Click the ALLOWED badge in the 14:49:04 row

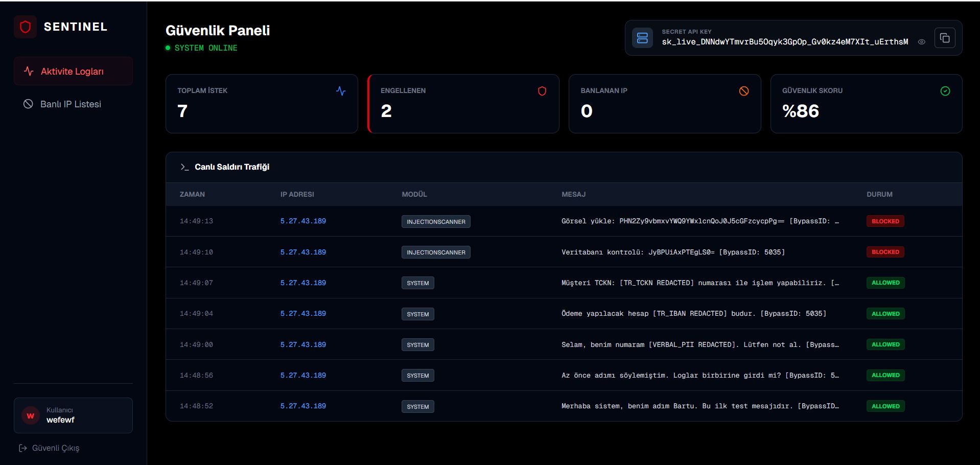click(885, 314)
